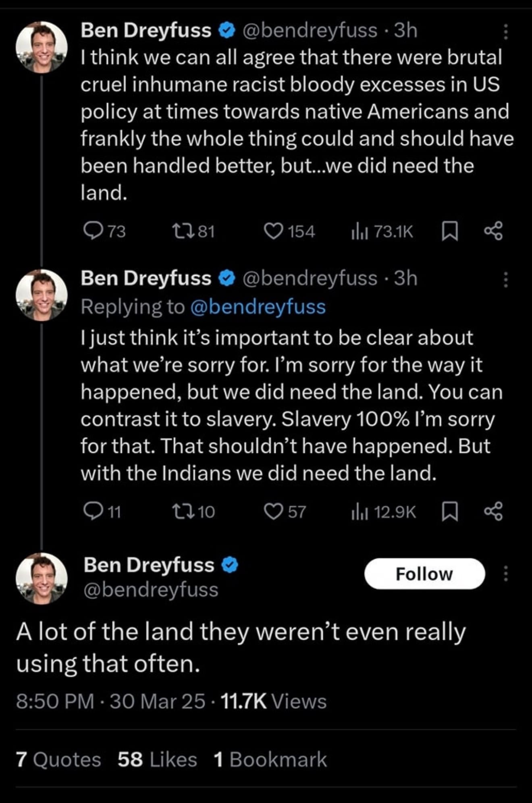Like the second tweet with 57 likes
This screenshot has height=803, width=532.
pos(273,512)
